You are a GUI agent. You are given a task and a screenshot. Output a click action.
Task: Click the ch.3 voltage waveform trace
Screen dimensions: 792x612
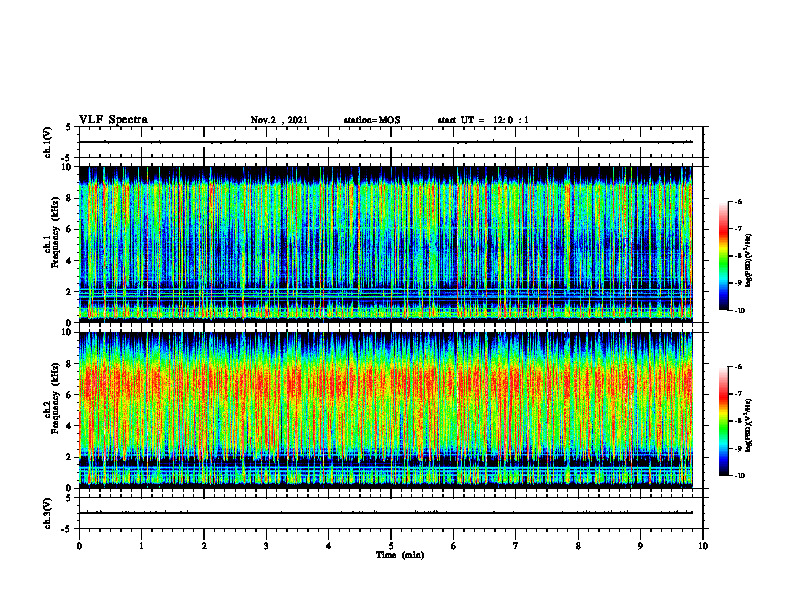click(386, 513)
